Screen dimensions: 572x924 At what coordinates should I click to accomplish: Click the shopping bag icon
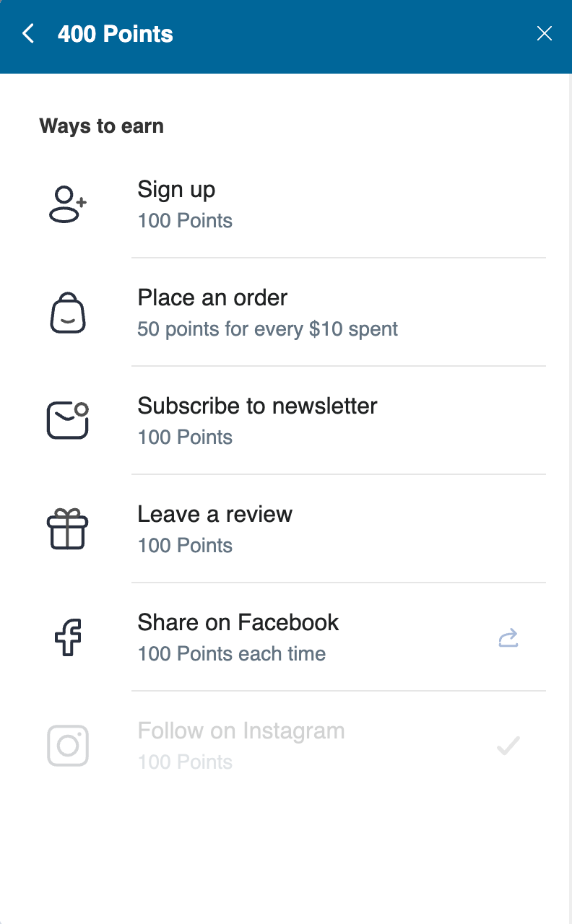pos(68,313)
